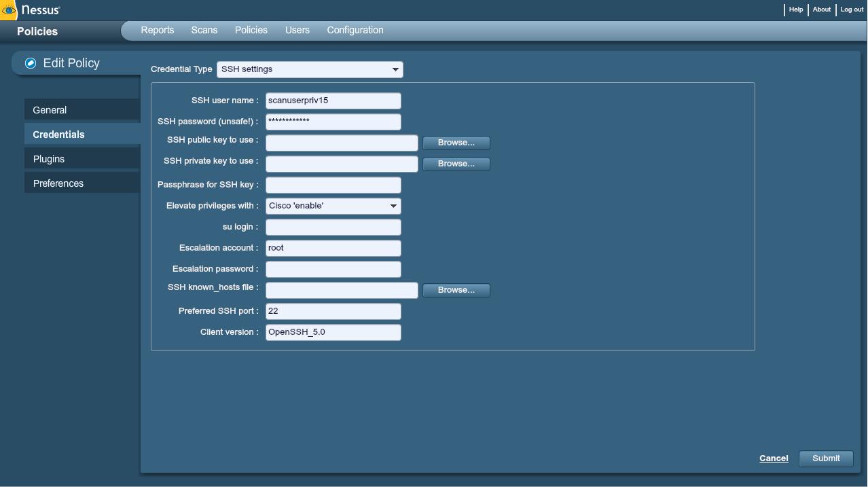This screenshot has width=868, height=487.
Task: Click the Edit Policy title text
Action: [x=71, y=63]
